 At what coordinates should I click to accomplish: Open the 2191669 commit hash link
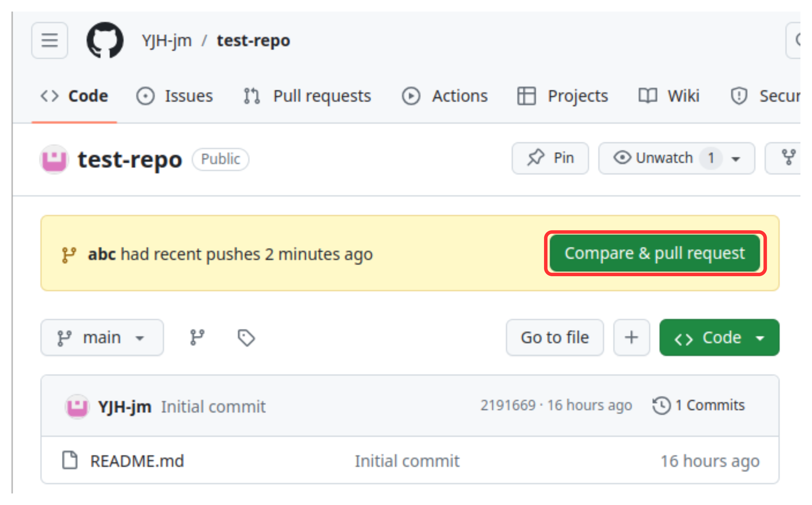pyautogui.click(x=508, y=405)
